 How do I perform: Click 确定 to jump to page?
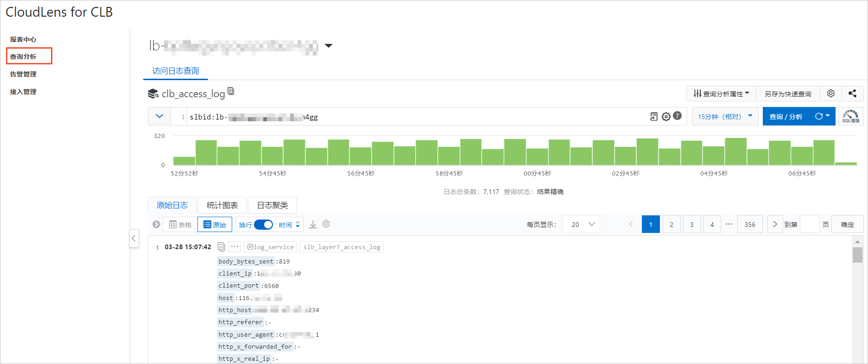coord(847,224)
